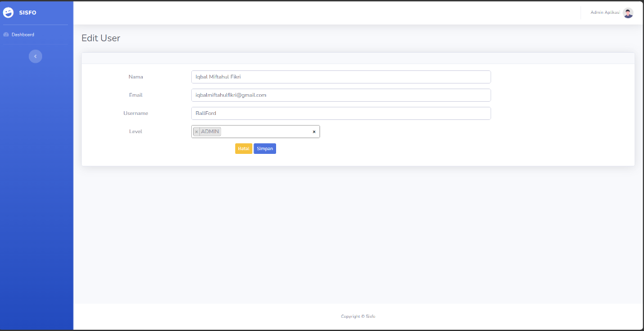Image resolution: width=644 pixels, height=331 pixels.
Task: Click the Simpan button
Action: pos(265,148)
